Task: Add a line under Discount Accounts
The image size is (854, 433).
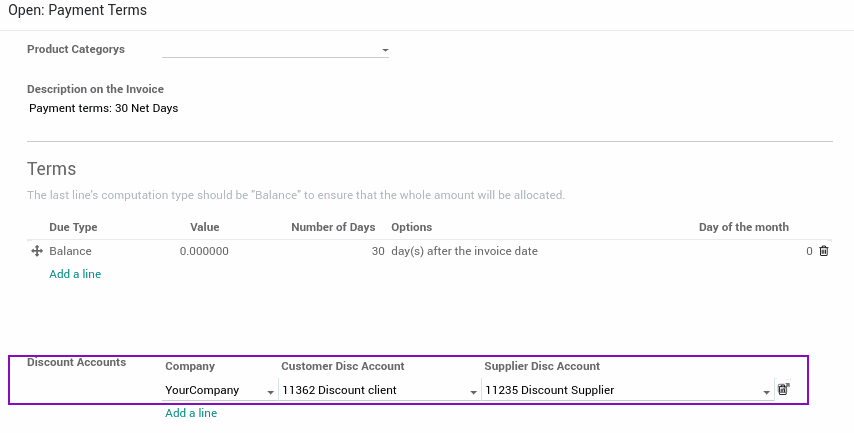Action: click(x=191, y=413)
